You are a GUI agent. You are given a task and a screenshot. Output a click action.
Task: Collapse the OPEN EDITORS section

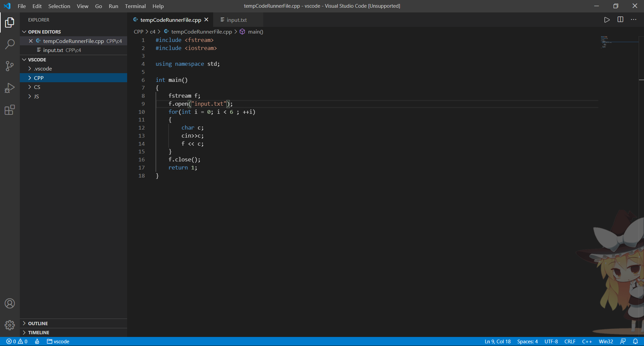[x=44, y=32]
